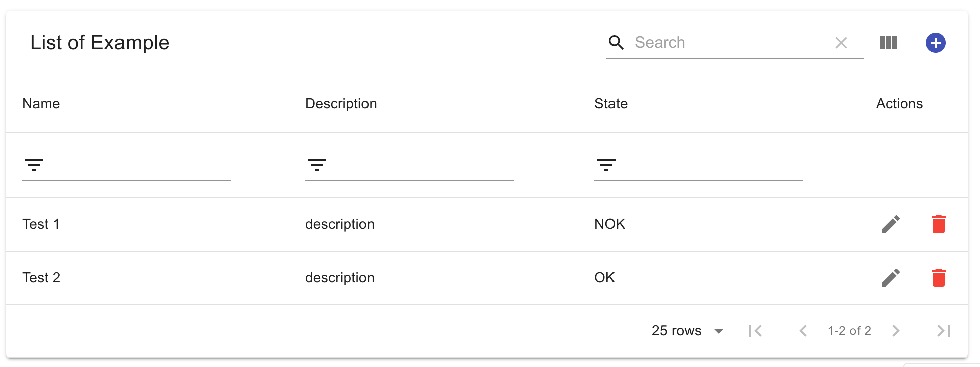Go to the next page
The width and height of the screenshot is (980, 367).
(896, 331)
